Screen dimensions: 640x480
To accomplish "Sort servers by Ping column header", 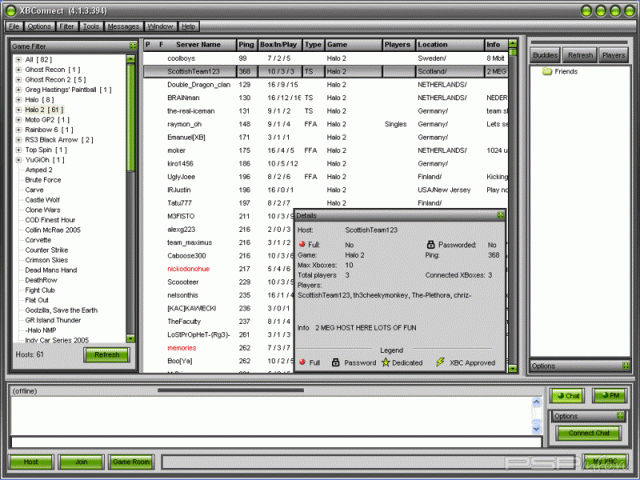I will pyautogui.click(x=245, y=45).
